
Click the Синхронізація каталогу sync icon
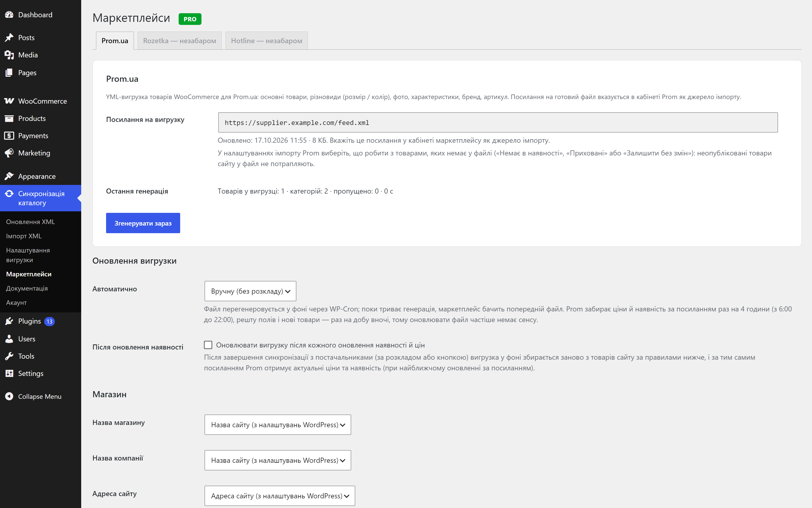9,194
